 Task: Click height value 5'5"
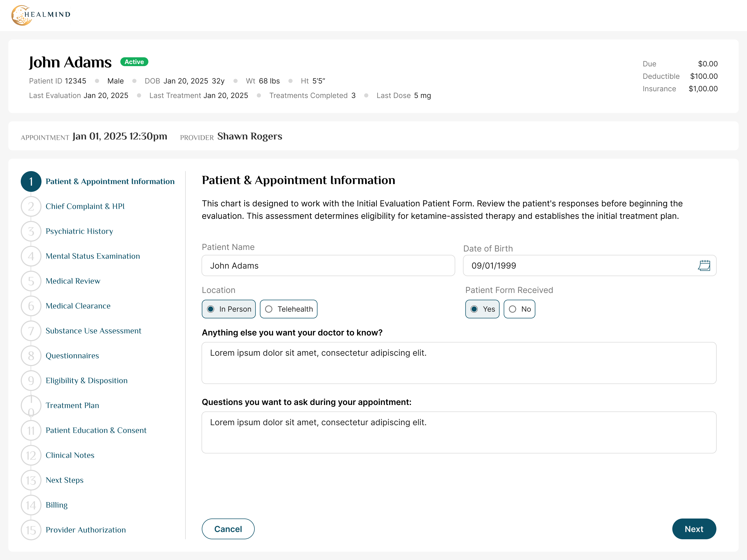click(319, 81)
